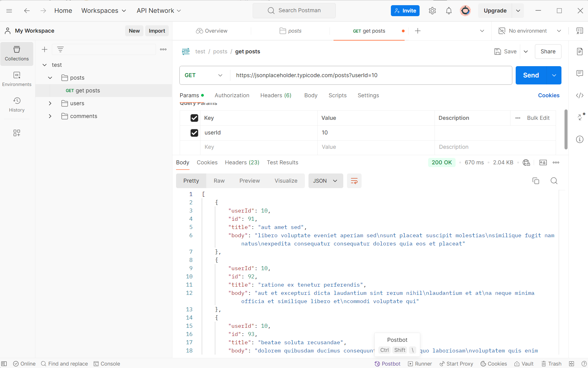588x368 pixels.
Task: Open the notifications bell
Action: [x=449, y=11]
